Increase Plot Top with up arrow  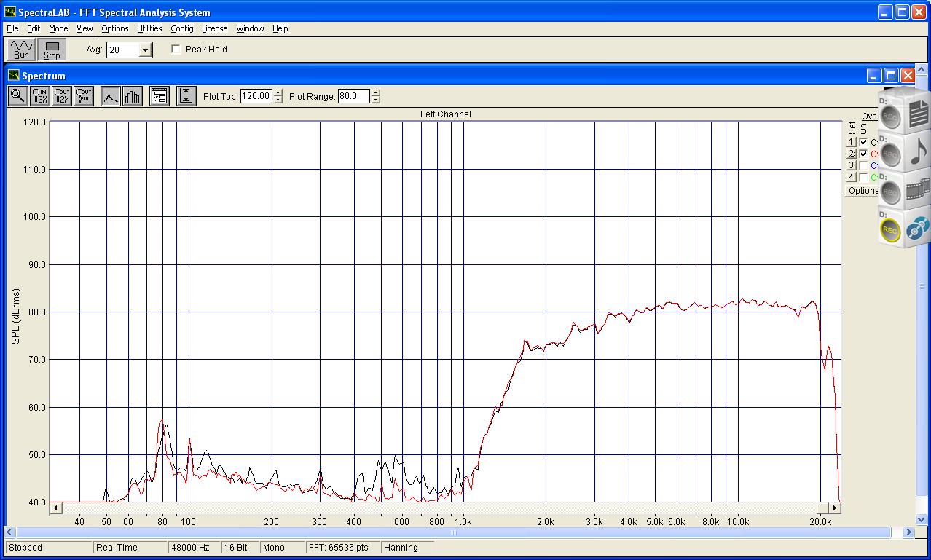[x=278, y=92]
